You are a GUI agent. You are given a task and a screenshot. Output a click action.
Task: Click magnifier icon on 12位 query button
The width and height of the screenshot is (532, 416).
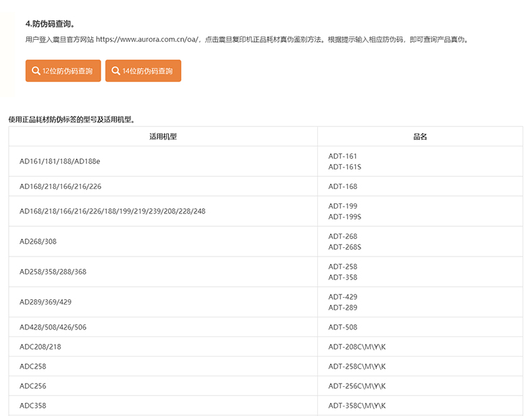(36, 71)
